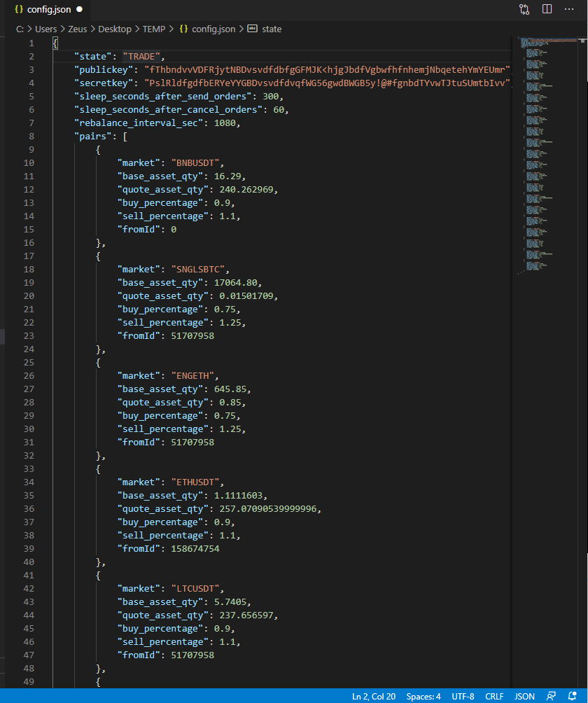The image size is (588, 703).
Task: Change JSON language mode in status bar
Action: (x=524, y=696)
